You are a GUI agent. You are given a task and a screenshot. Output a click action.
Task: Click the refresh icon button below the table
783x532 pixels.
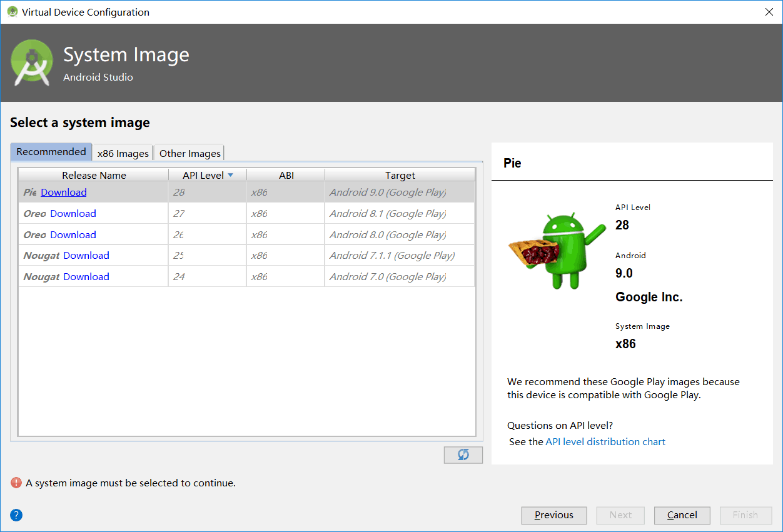[463, 454]
